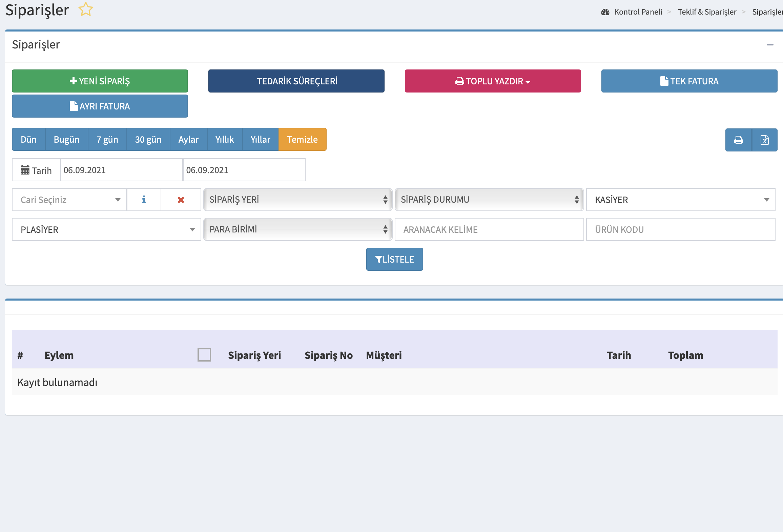
Task: Open the TOPLU YAZDIR dropdown button
Action: (493, 81)
